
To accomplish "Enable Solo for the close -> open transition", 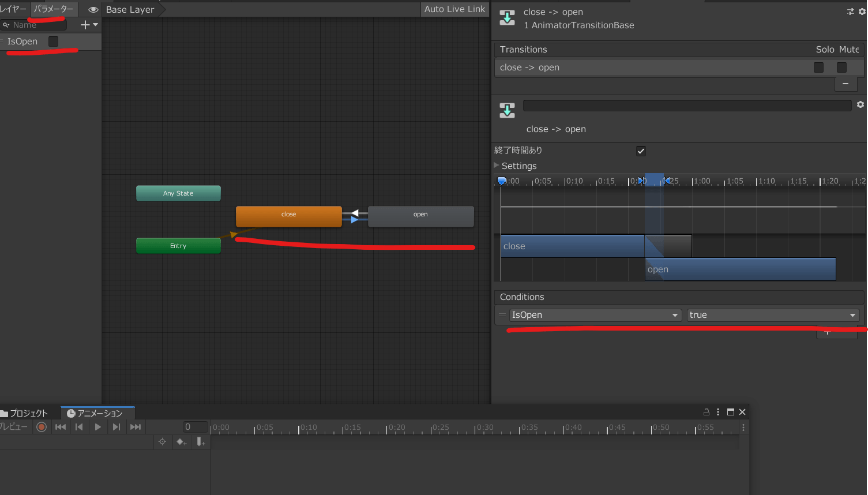I will coord(818,67).
